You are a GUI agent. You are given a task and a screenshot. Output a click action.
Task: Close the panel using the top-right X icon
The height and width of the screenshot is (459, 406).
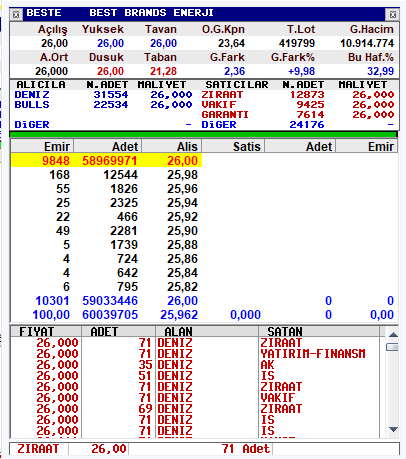(x=393, y=14)
